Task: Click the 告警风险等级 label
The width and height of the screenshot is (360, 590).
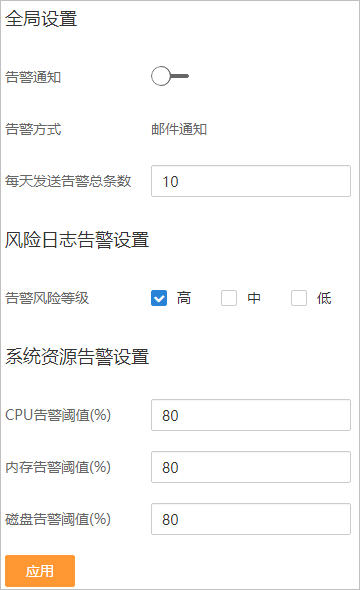Action: [47, 298]
